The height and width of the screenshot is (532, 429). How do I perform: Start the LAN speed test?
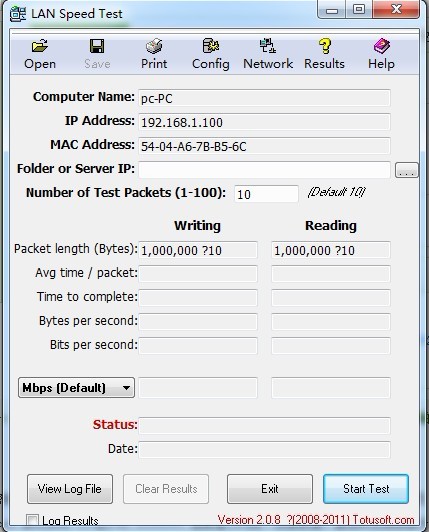click(x=366, y=489)
